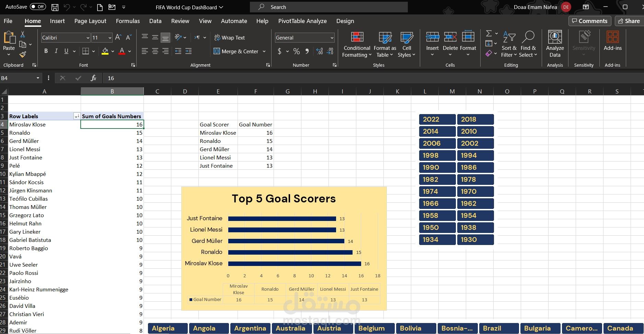Click the Share button
Screen dimensions: 644x334
coord(629,21)
